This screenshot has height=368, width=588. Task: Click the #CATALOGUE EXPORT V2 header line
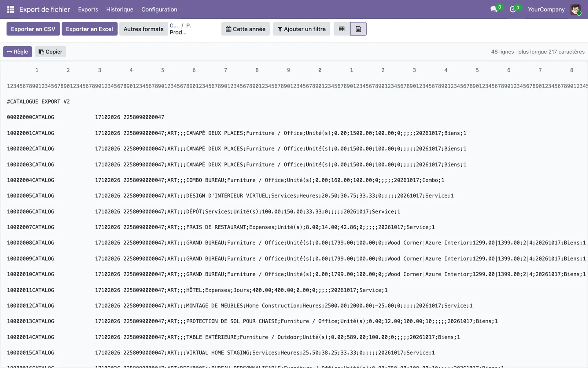tap(38, 101)
